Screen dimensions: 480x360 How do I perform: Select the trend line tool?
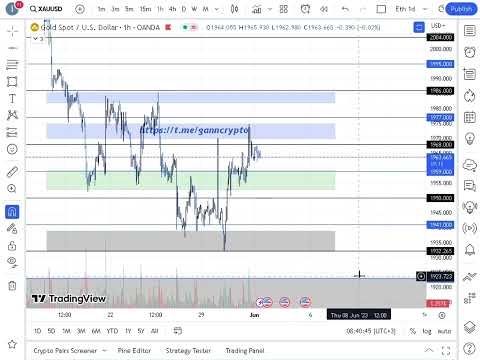point(12,48)
